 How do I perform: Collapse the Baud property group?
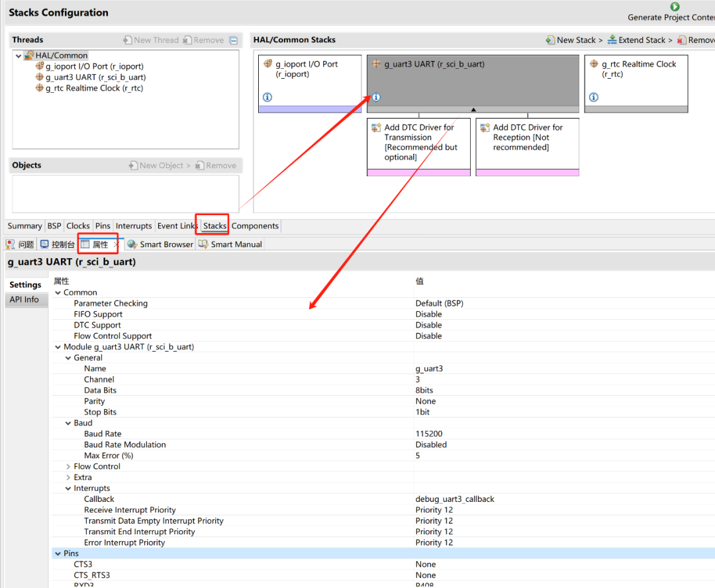point(68,423)
